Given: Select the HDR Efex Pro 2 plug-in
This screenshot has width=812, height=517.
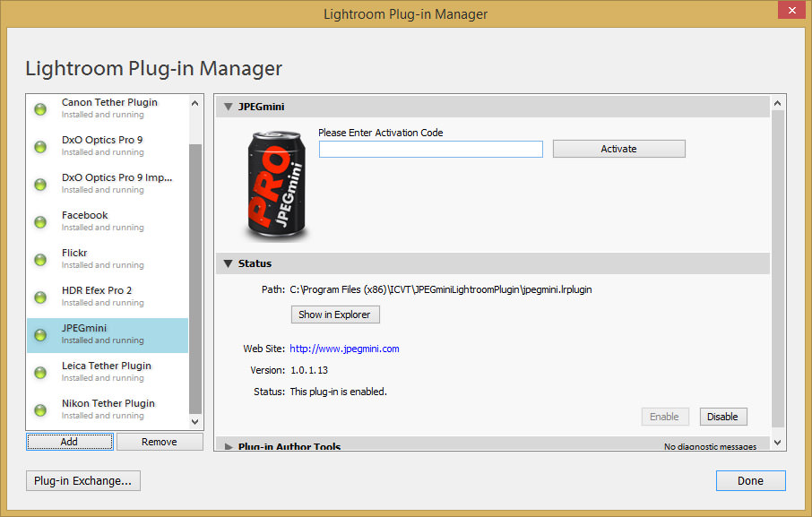Looking at the screenshot, I should point(108,297).
